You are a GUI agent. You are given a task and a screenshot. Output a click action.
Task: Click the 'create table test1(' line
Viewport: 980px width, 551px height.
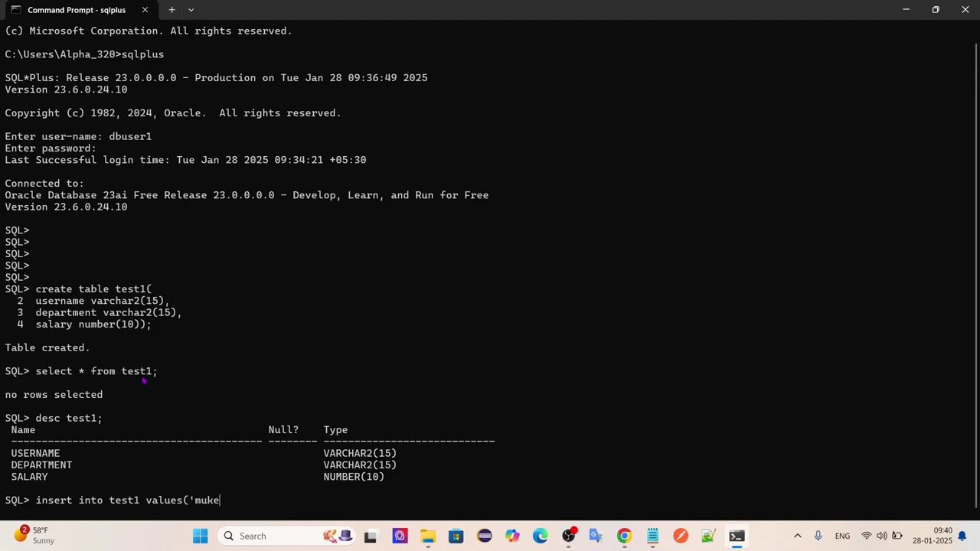[78, 289]
